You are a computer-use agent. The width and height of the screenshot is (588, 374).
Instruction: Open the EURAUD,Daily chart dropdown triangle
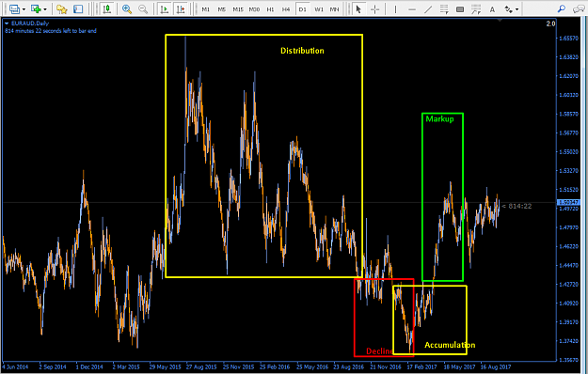(x=7, y=23)
